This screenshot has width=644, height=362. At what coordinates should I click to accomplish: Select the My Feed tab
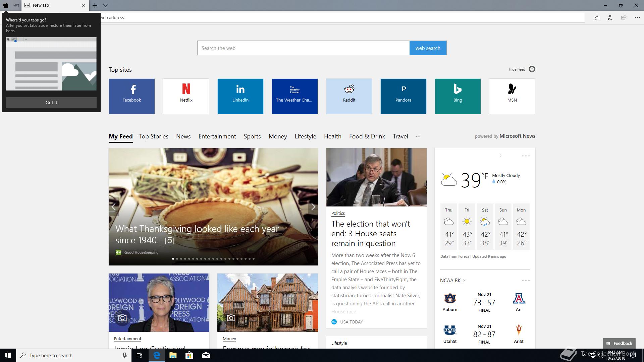(x=120, y=136)
